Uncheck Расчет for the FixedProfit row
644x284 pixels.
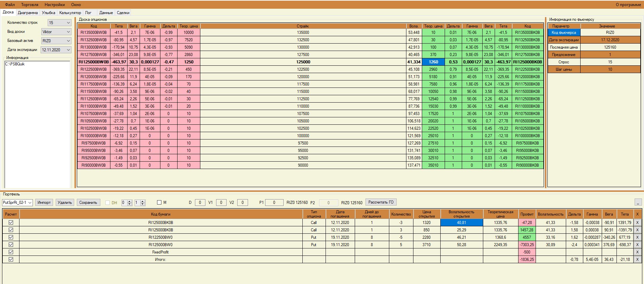click(11, 252)
